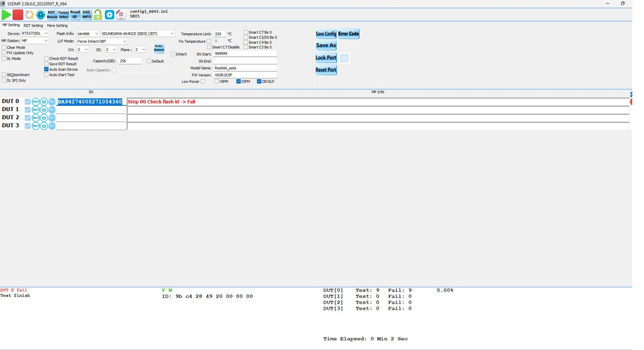Uncheck DIPM checkbox
The width and height of the screenshot is (644, 350).
pyautogui.click(x=238, y=81)
